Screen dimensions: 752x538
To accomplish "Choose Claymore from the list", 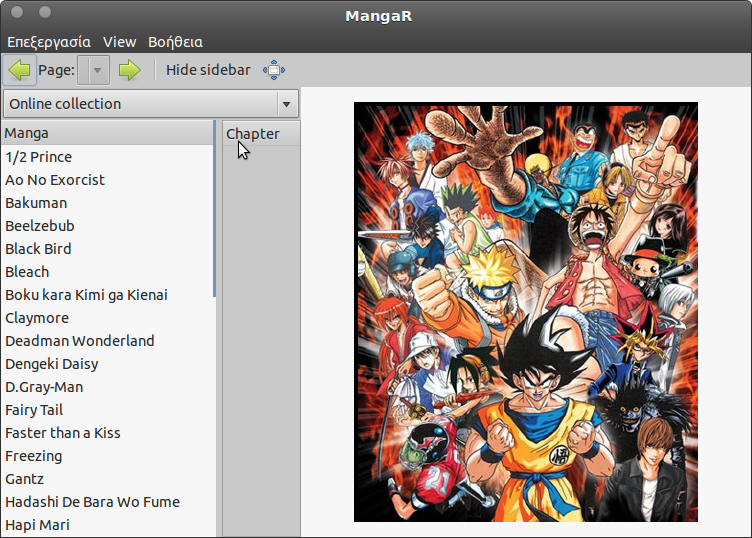I will (37, 318).
